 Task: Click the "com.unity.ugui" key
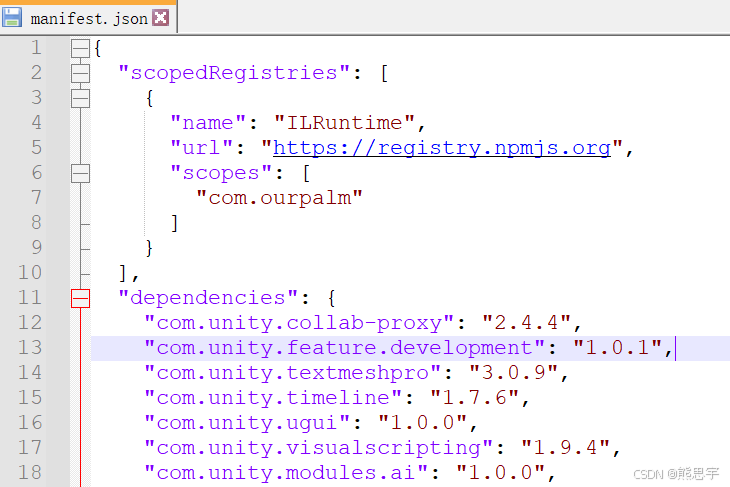pyautogui.click(x=247, y=423)
